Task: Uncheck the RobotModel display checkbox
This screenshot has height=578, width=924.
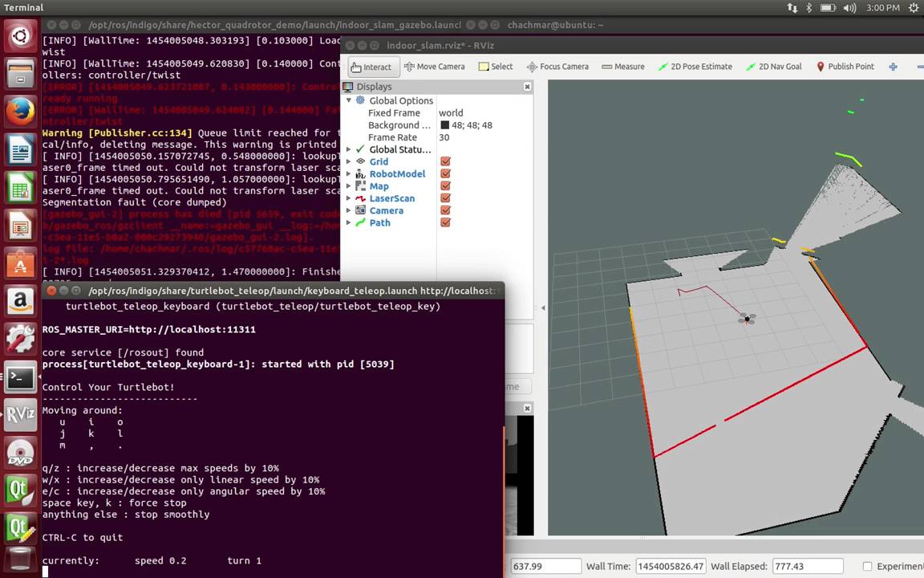Action: (445, 174)
